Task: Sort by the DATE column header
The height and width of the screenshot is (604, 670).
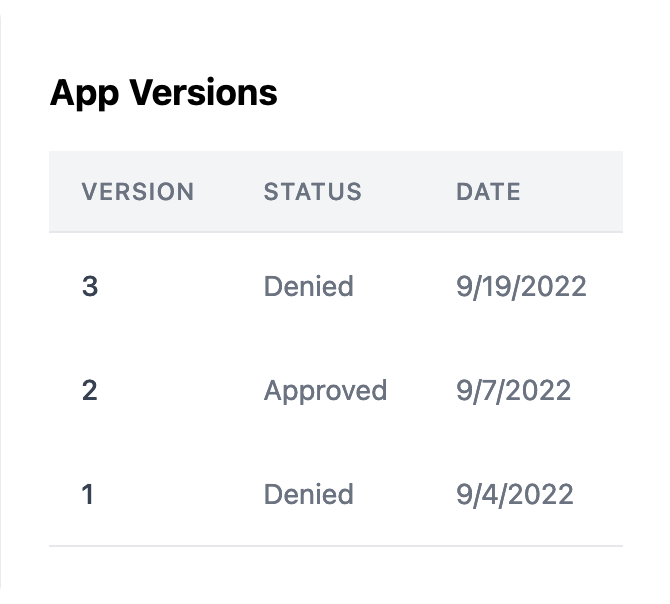Action: [488, 192]
